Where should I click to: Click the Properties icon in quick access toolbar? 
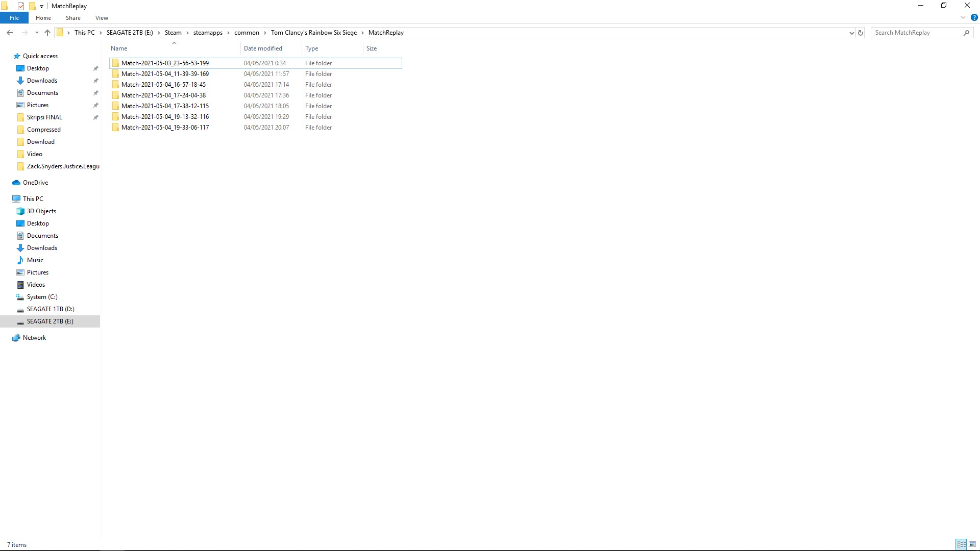[21, 6]
